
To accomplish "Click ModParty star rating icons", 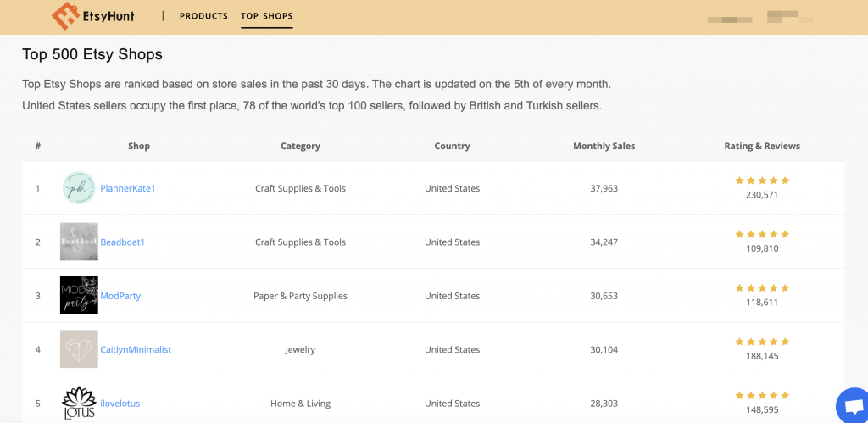I will click(761, 288).
